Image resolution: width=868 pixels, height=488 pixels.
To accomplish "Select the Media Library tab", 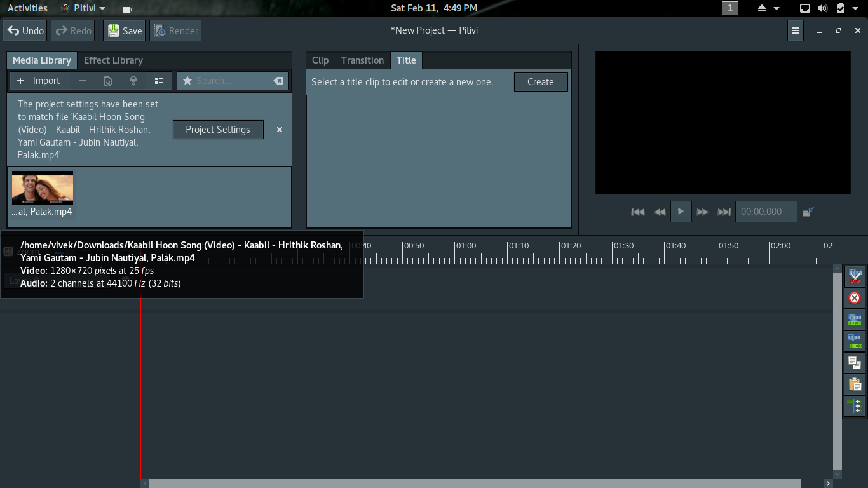I will (x=42, y=60).
